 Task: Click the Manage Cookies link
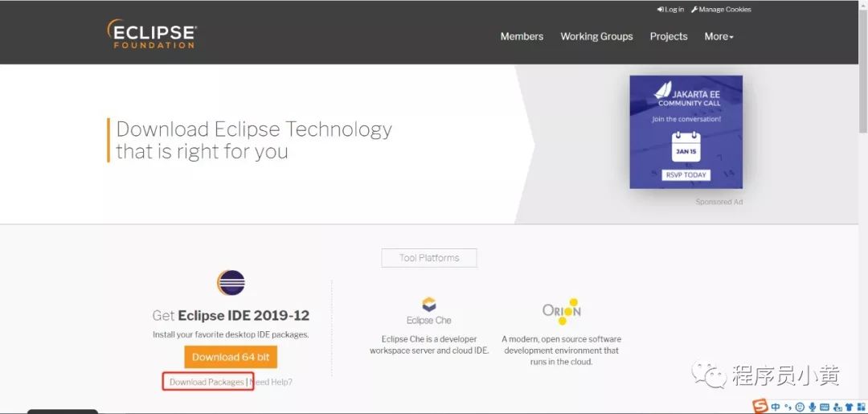pyautogui.click(x=721, y=10)
